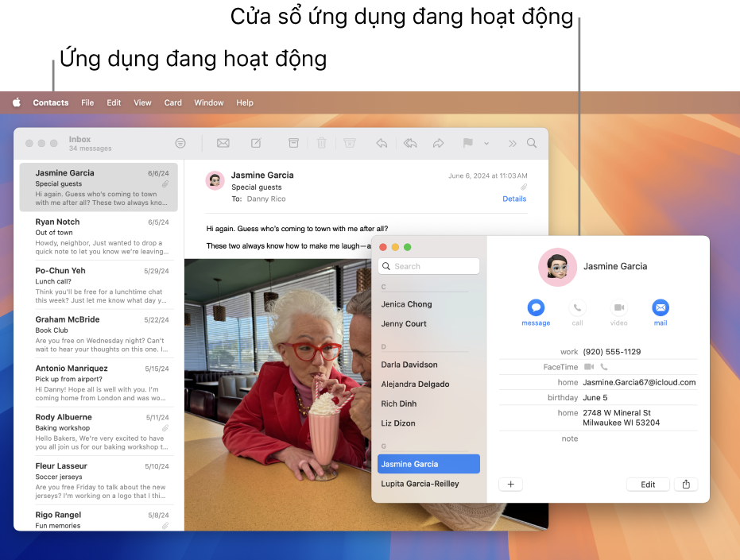The height and width of the screenshot is (560, 740).
Task: Open the Window menu
Action: point(208,102)
